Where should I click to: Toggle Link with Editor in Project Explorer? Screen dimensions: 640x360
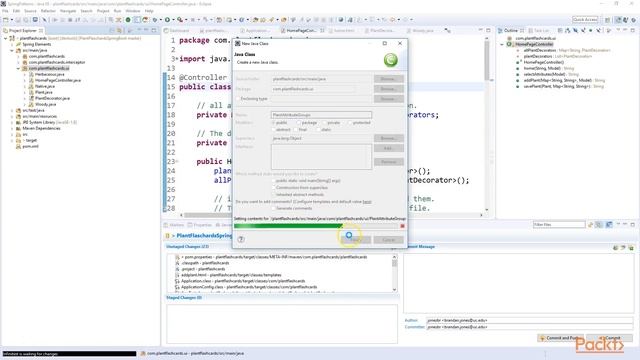120,31
